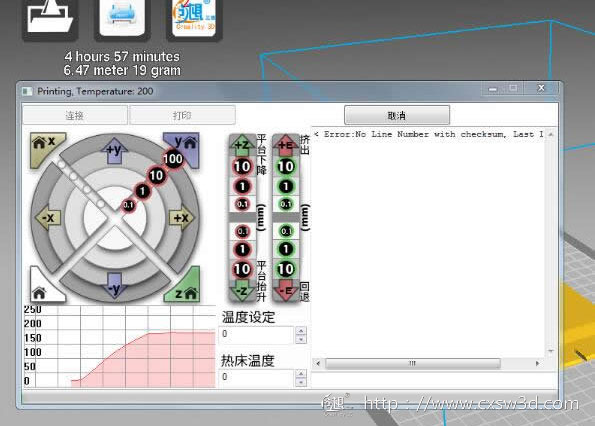Screen dimensions: 595x426
Task: Click the log scrollbar right arrow
Action: pos(537,363)
